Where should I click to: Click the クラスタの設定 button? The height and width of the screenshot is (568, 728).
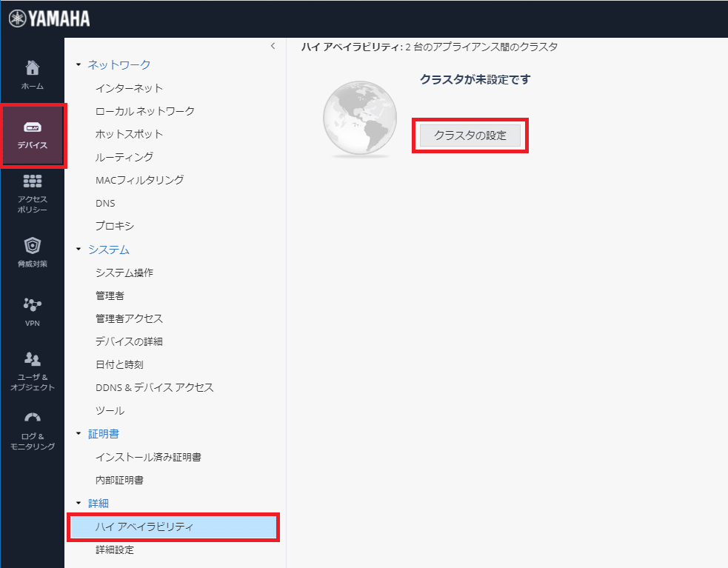pyautogui.click(x=470, y=136)
